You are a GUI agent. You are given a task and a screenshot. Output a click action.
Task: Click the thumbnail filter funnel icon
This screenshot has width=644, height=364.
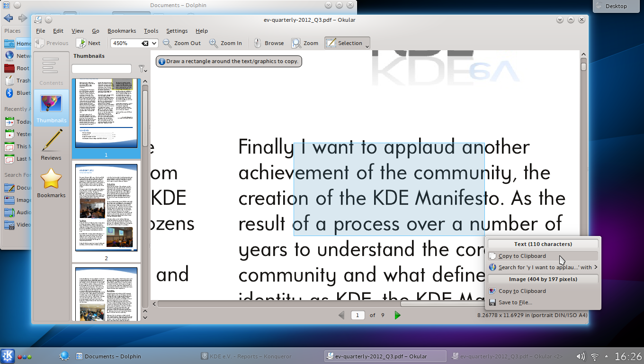pos(142,69)
